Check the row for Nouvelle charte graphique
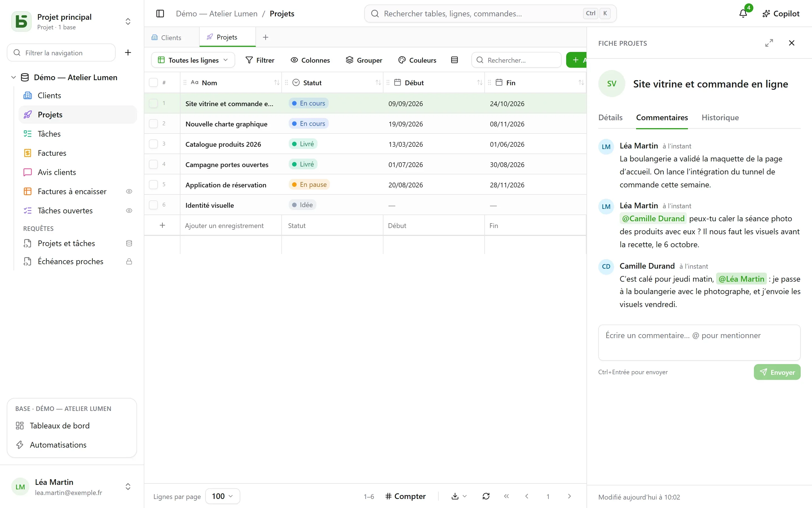Screen dimensions: 812x508 click(x=153, y=124)
